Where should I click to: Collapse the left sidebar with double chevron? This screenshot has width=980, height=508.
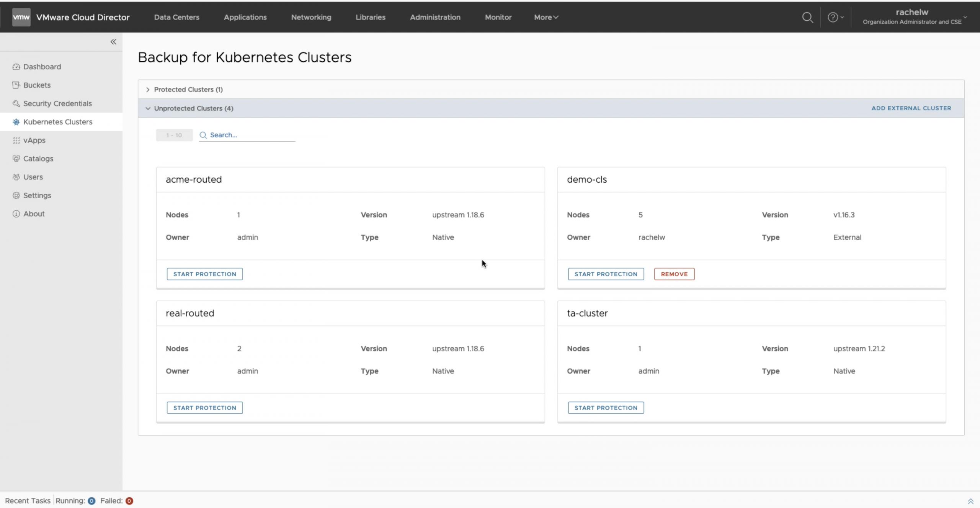(113, 42)
